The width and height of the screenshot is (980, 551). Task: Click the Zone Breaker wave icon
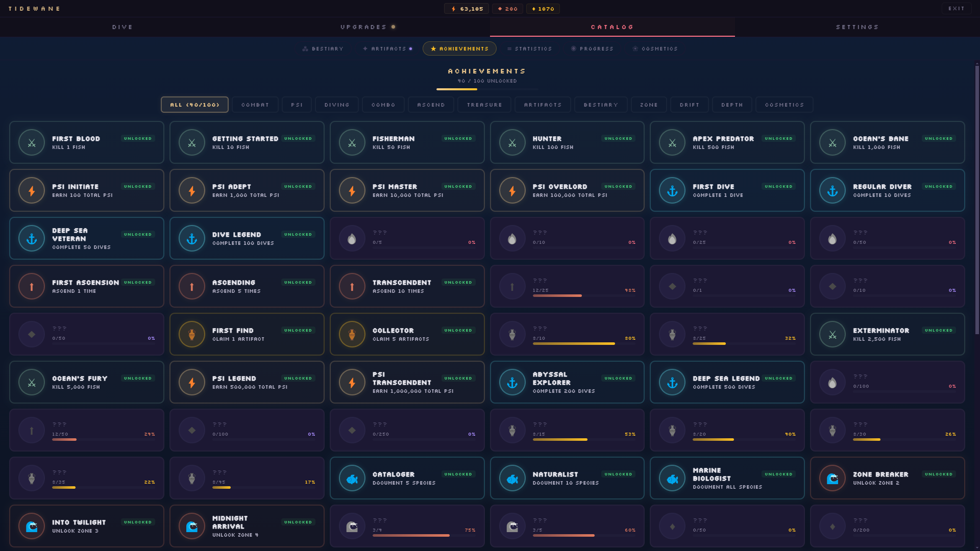click(832, 479)
